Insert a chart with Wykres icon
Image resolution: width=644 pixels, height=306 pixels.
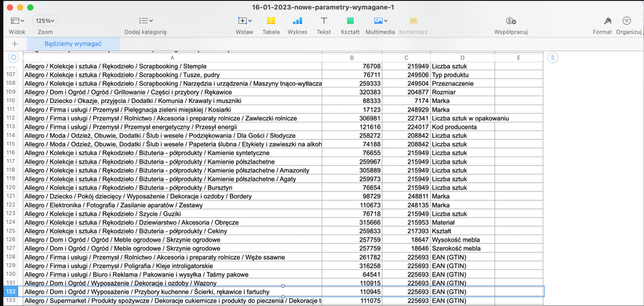(x=297, y=21)
